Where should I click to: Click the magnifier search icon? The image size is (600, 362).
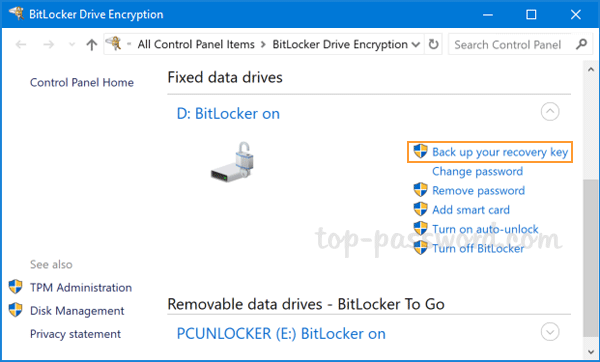[x=581, y=44]
